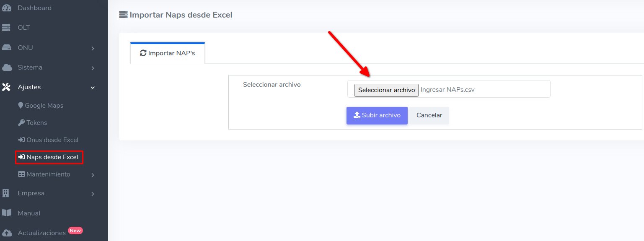
Task: Go to Onus desde Excel
Action: click(x=52, y=140)
